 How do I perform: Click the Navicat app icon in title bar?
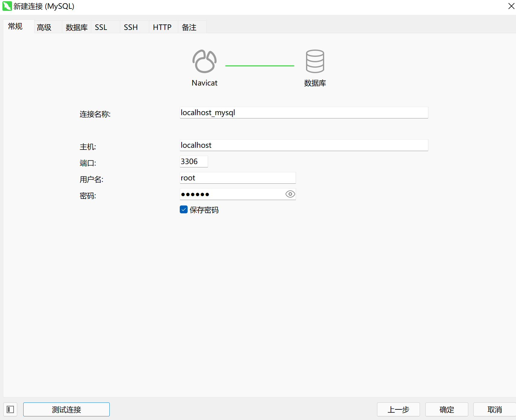click(7, 6)
